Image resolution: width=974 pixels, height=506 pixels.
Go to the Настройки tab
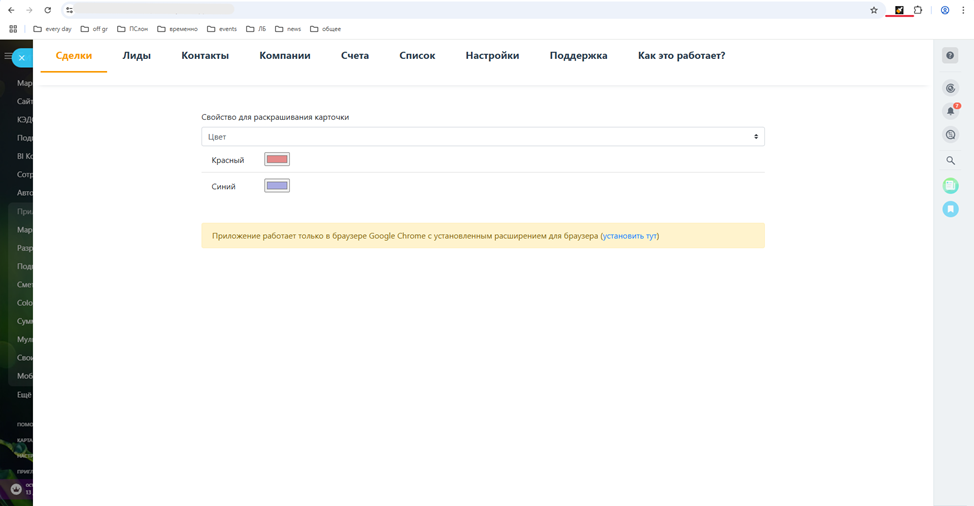click(492, 56)
